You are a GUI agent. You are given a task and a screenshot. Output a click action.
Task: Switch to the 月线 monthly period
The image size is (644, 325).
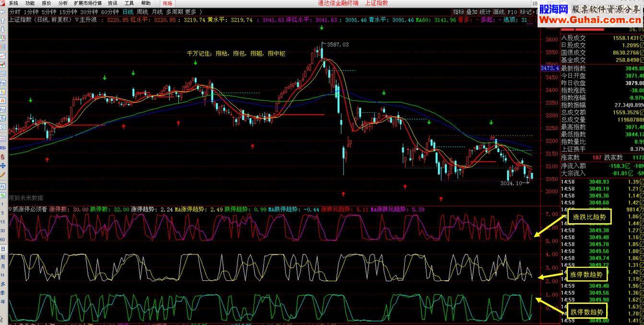[157, 12]
